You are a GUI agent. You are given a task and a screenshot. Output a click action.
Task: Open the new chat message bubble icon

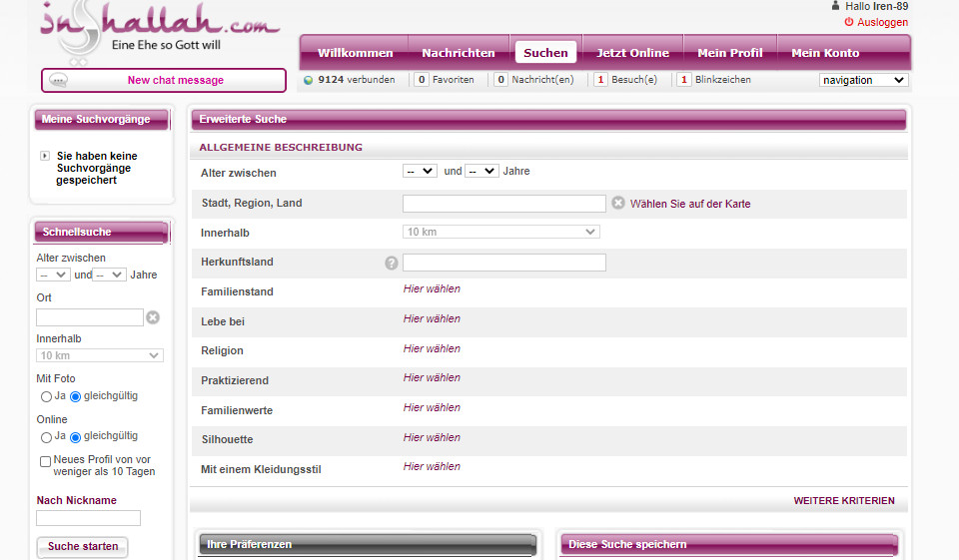click(59, 81)
